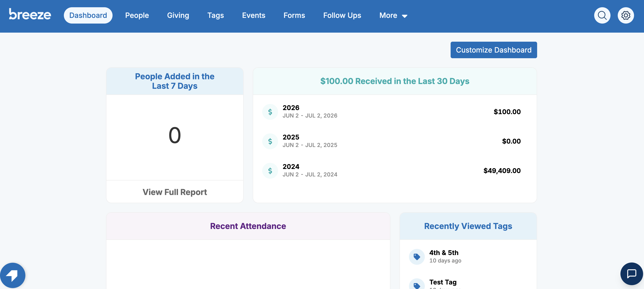This screenshot has width=644, height=289.
Task: Click the people added count 0
Action: (x=175, y=135)
